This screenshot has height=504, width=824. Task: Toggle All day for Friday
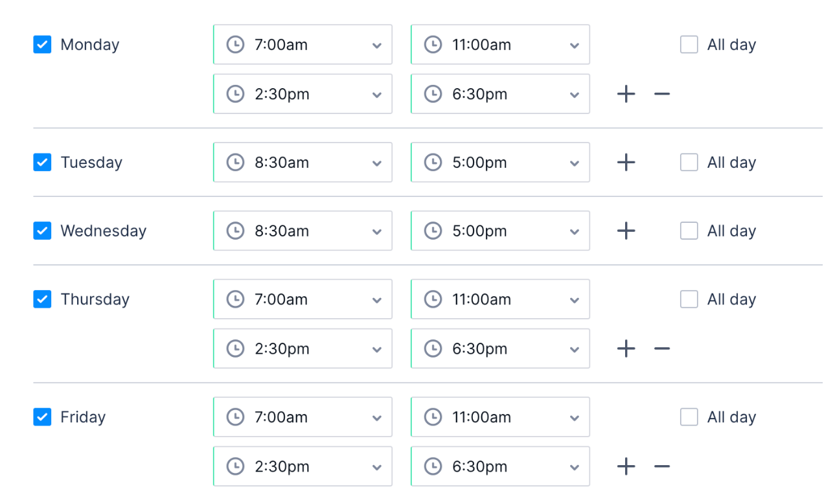click(689, 417)
